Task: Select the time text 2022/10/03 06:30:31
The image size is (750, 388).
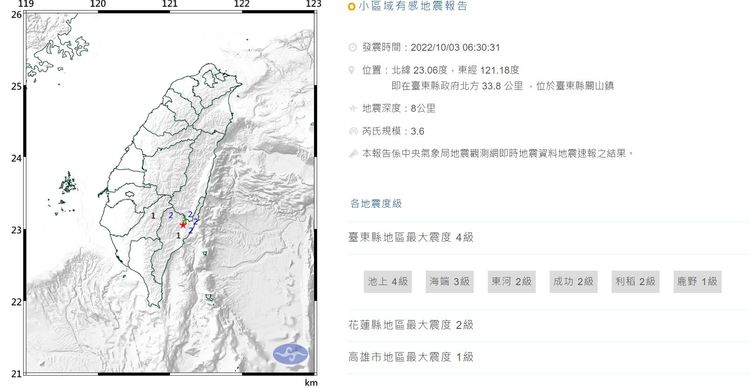Action: (455, 47)
